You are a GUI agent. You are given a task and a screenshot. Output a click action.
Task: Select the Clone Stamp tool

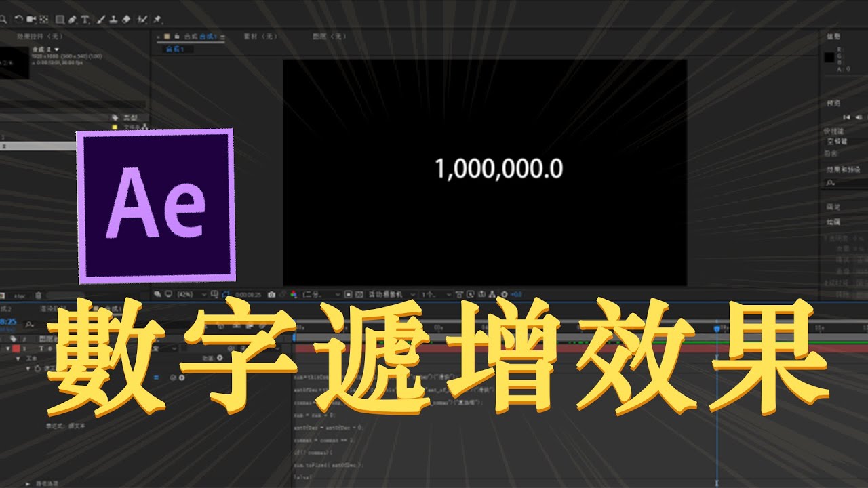point(113,19)
